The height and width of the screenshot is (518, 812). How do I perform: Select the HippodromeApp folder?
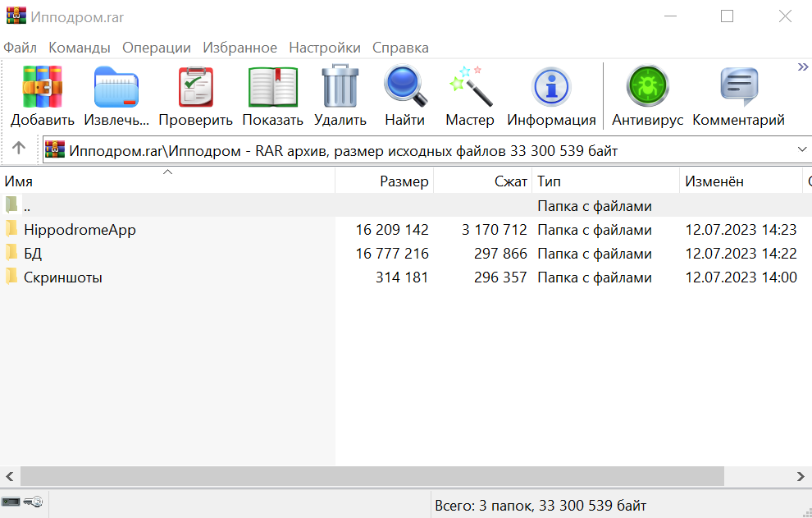[79, 230]
